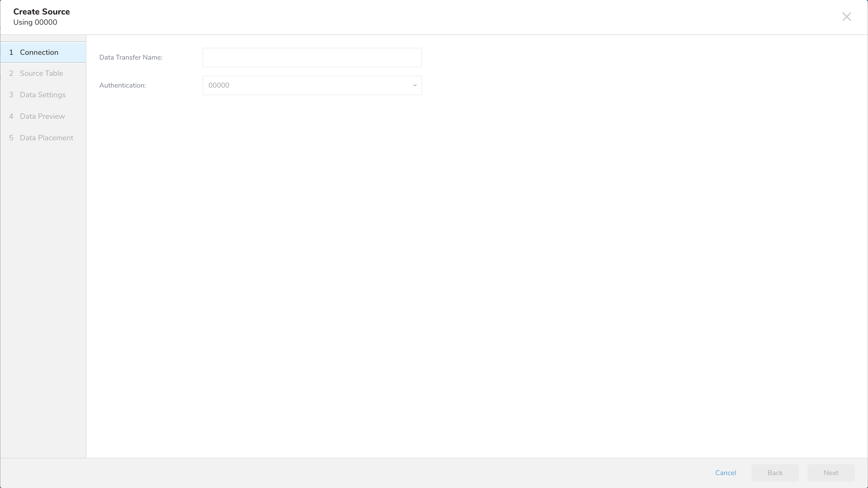Click the Create Source dialog title
This screenshot has height=488, width=868.
point(41,12)
